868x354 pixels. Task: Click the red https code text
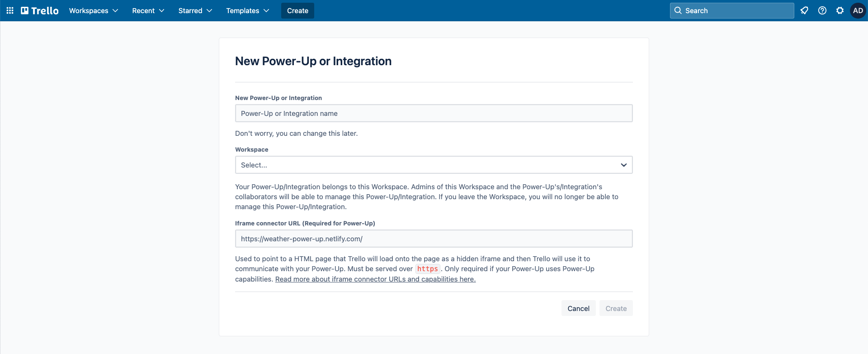pos(428,269)
